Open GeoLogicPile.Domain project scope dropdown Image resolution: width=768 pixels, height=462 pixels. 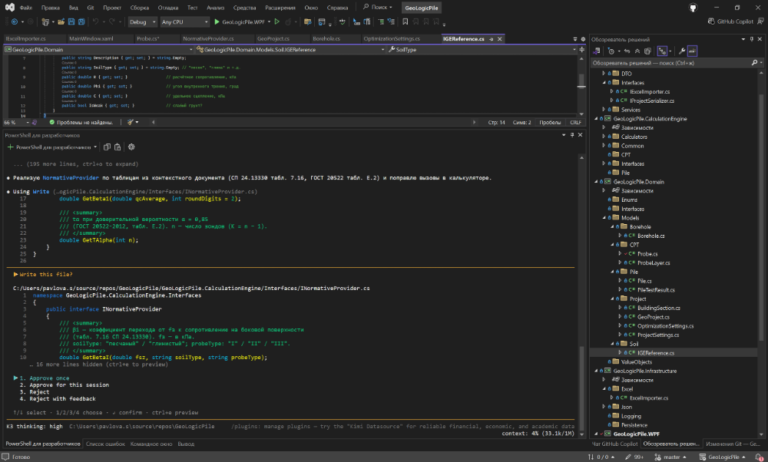coord(98,49)
